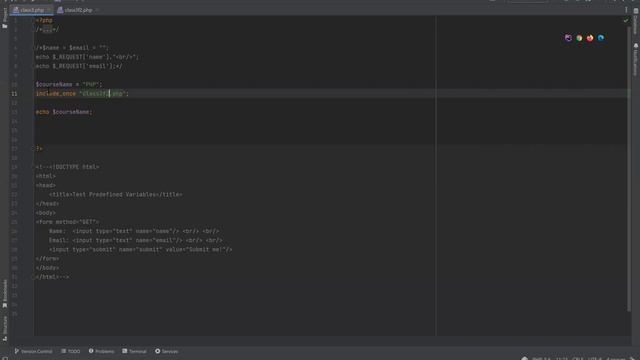Open the Project tool window

(x=4, y=17)
